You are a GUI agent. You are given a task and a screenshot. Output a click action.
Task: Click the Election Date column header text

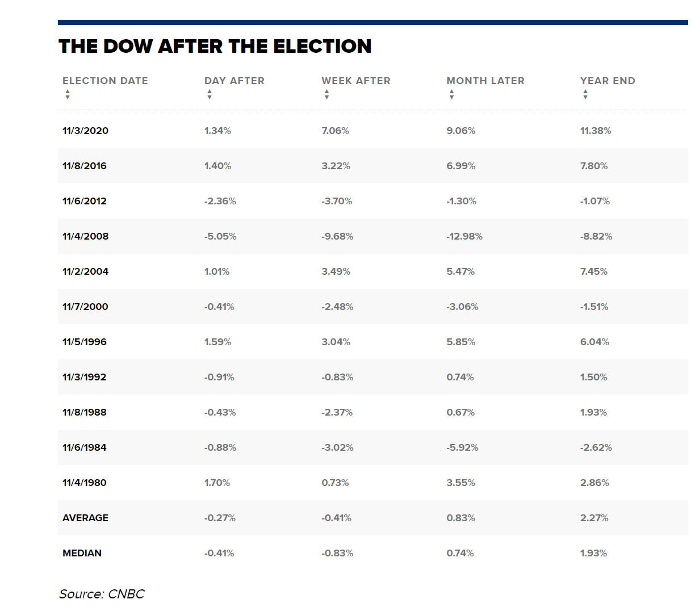click(105, 81)
